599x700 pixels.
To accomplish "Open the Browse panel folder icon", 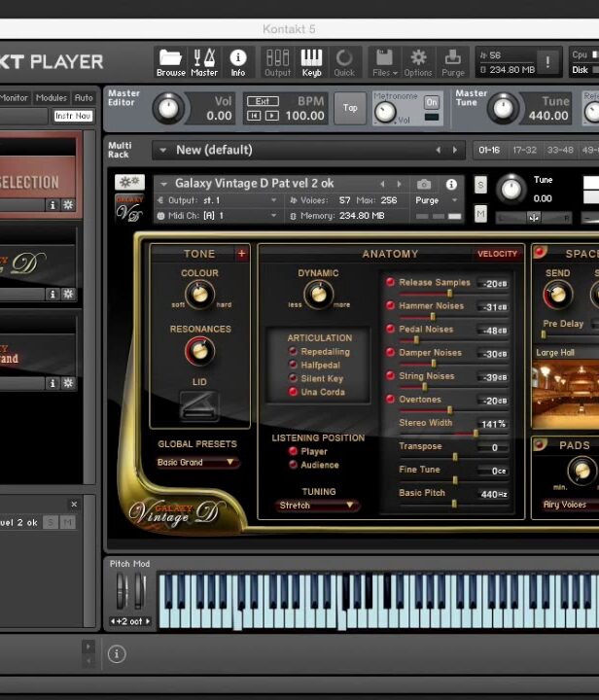I will [x=170, y=62].
